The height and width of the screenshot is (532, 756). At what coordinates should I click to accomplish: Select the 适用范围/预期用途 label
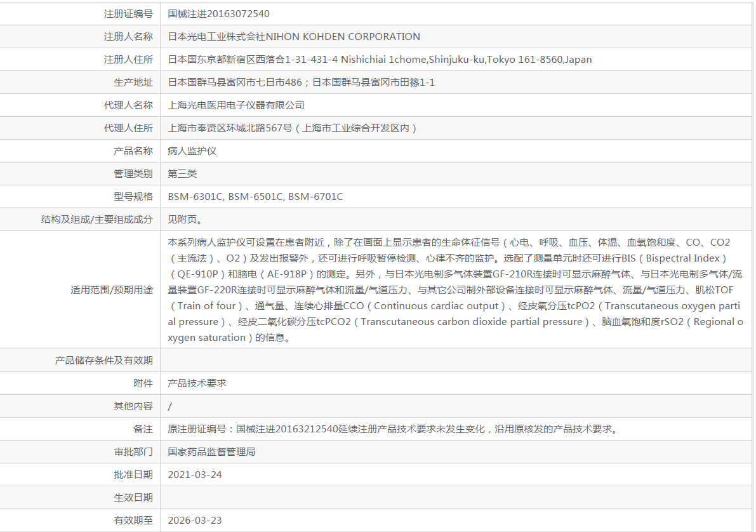coord(112,290)
